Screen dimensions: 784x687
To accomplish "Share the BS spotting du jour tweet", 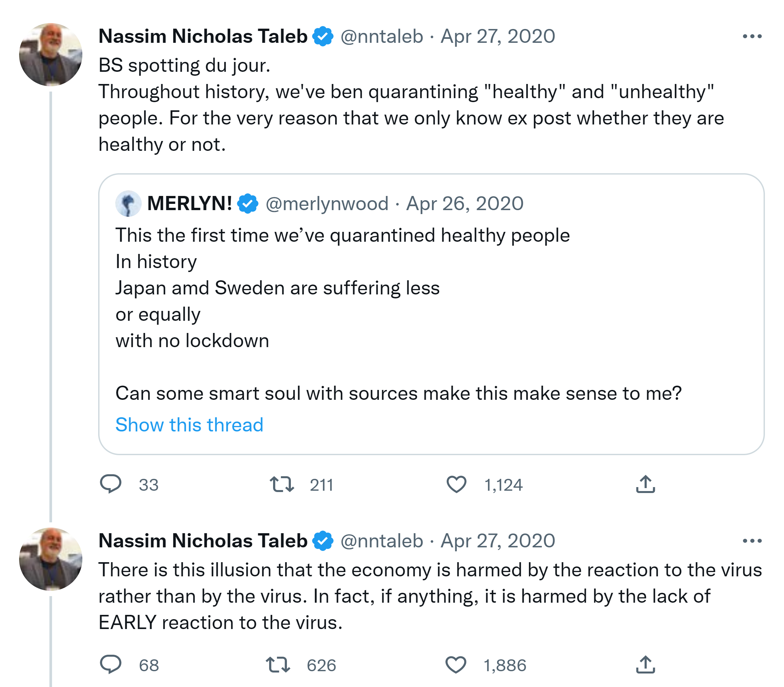I will [646, 484].
